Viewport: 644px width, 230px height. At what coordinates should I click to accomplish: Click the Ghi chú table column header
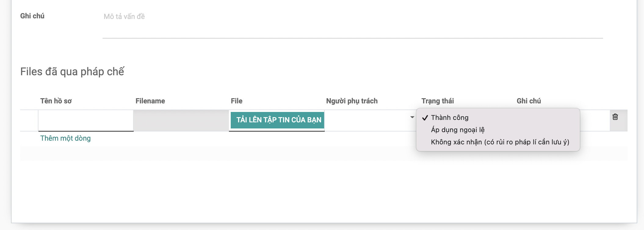click(529, 101)
